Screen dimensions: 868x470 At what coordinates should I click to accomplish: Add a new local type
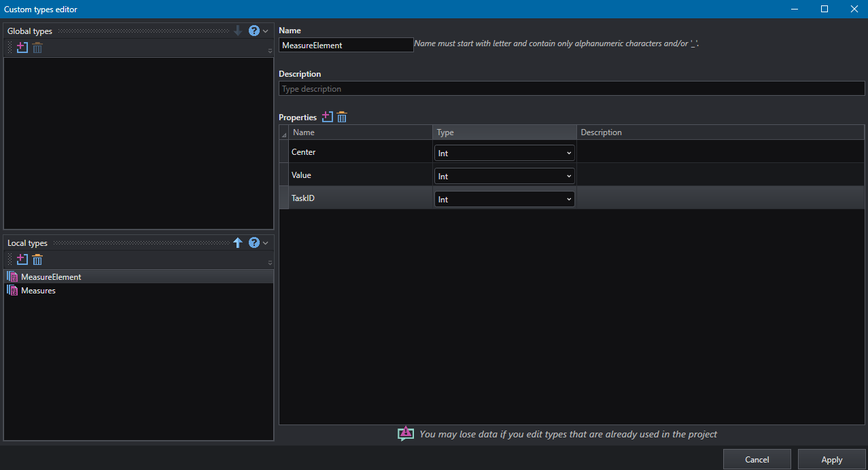pos(22,259)
